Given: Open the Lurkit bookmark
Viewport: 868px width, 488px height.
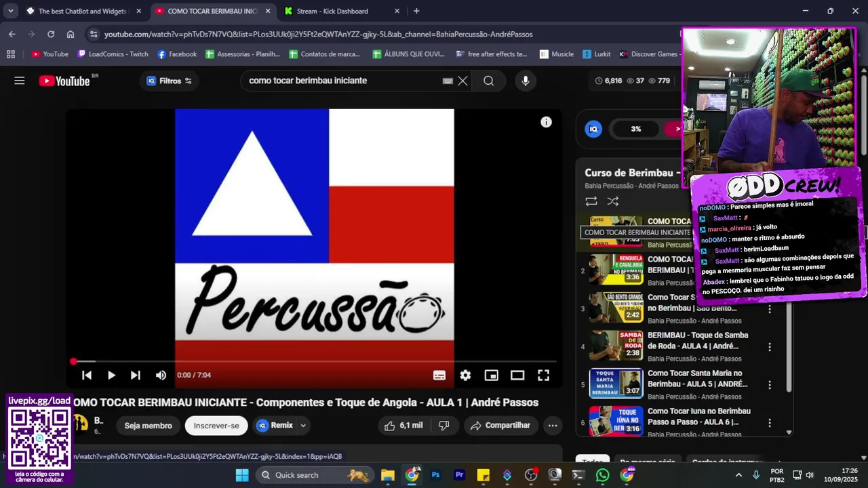Looking at the screenshot, I should [x=596, y=54].
